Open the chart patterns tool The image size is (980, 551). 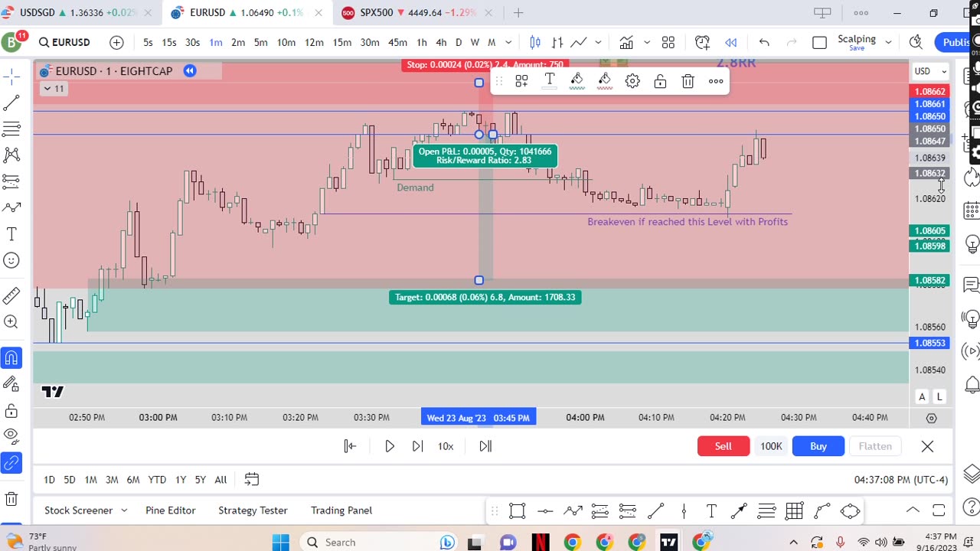11,155
